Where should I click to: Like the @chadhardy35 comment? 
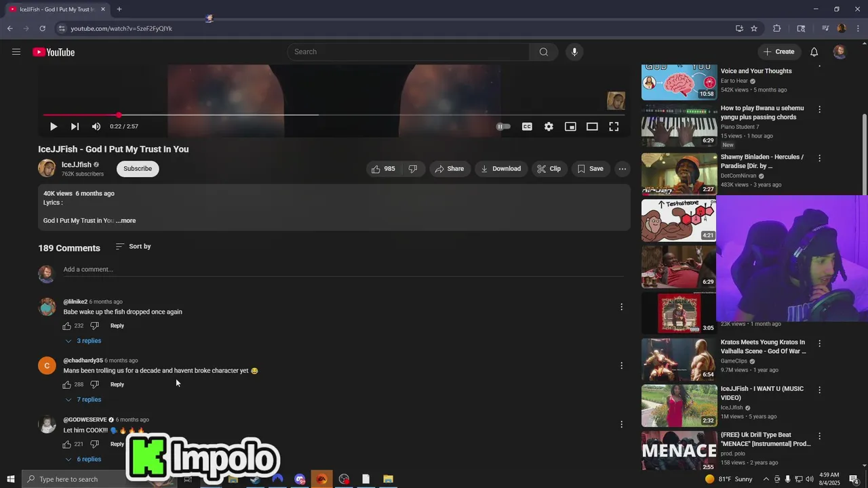[x=67, y=385]
